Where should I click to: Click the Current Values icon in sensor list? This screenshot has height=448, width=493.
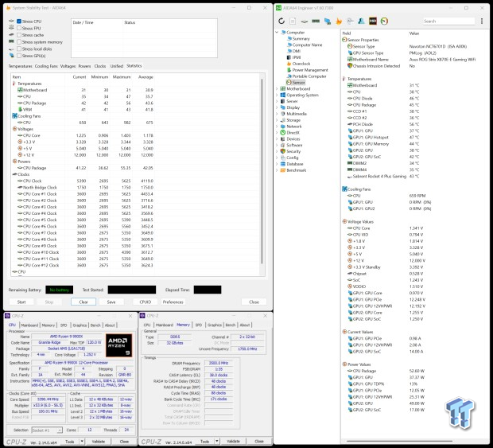coord(344,332)
